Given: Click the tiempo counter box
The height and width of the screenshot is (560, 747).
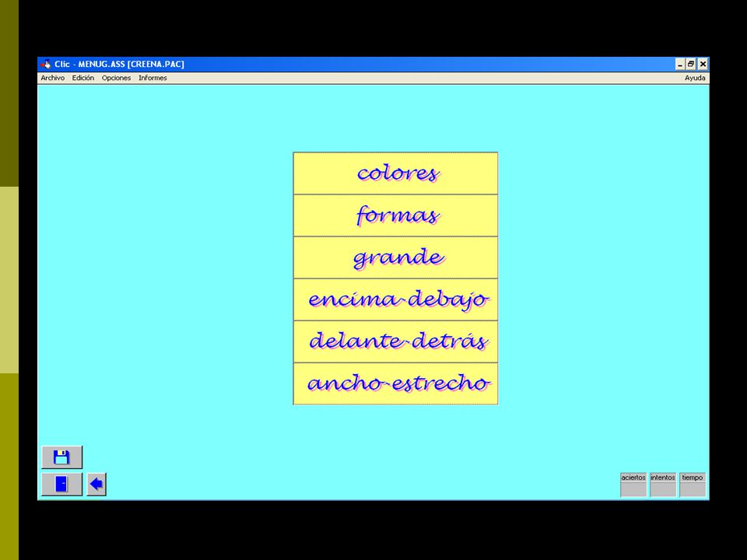Looking at the screenshot, I should pos(693,485).
